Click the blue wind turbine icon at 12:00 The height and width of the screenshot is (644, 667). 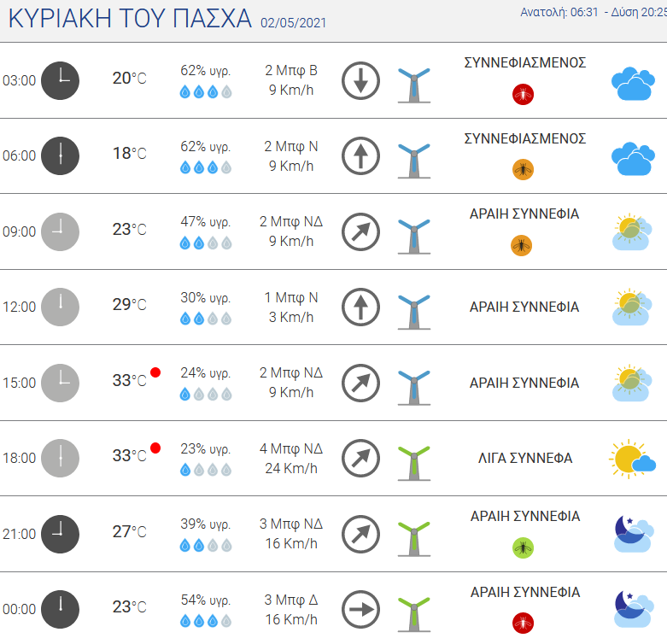tap(414, 312)
